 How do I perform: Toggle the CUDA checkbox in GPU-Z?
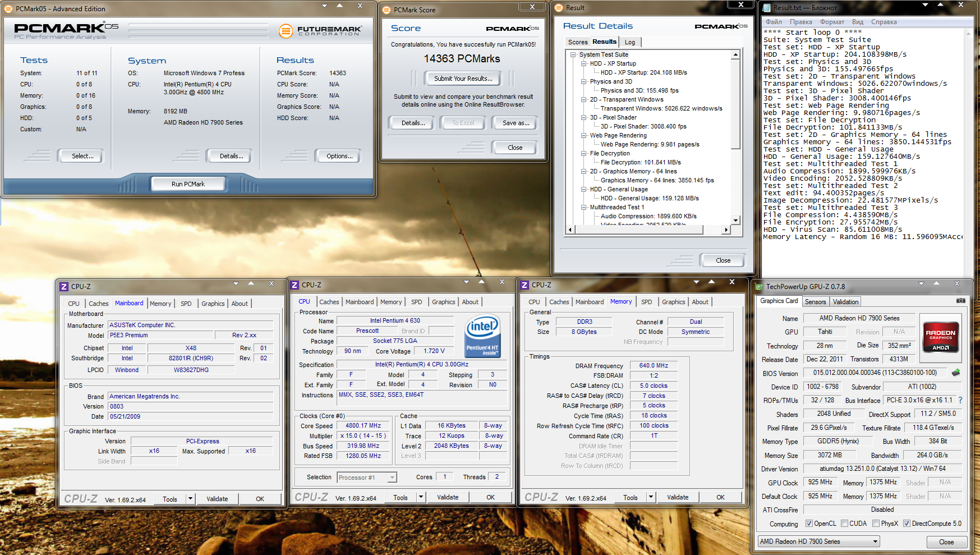pos(844,524)
